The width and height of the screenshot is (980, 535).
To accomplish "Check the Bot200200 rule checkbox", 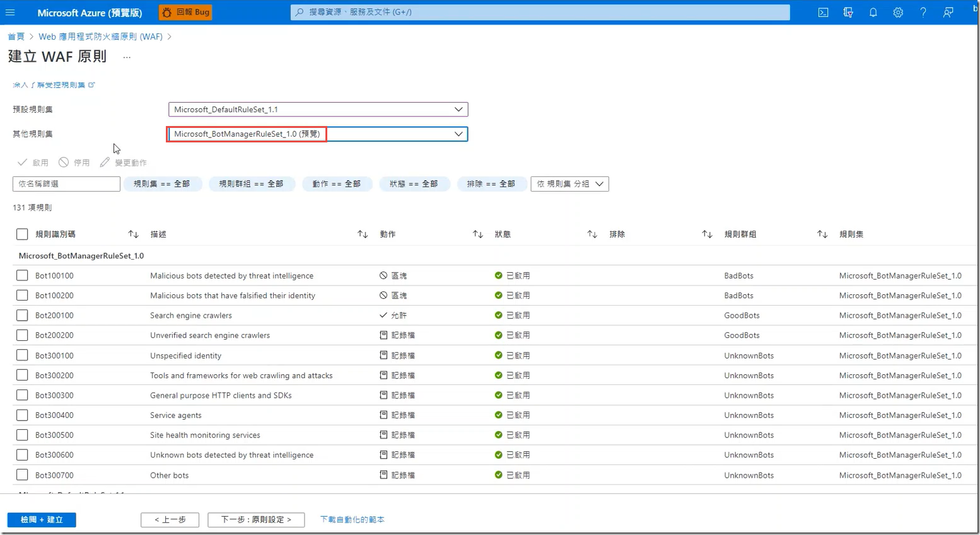I will click(22, 335).
